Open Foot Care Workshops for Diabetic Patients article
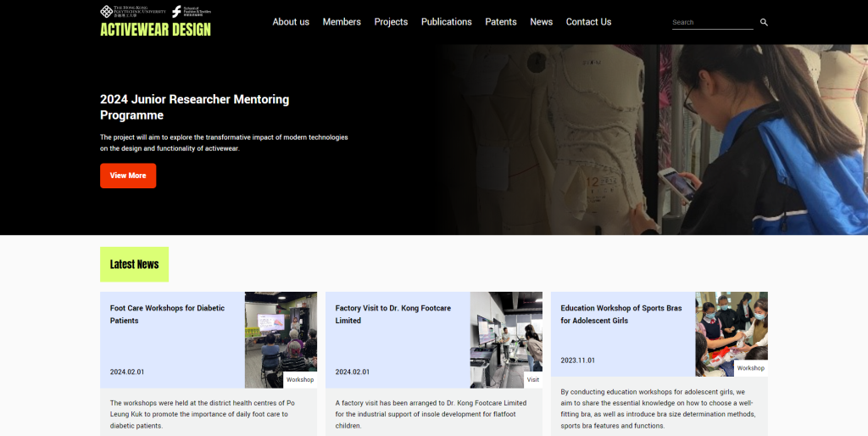This screenshot has width=868, height=436. click(x=167, y=314)
